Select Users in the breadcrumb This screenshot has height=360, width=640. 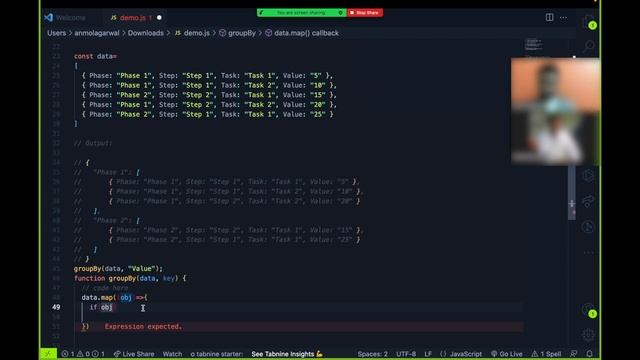[x=56, y=33]
